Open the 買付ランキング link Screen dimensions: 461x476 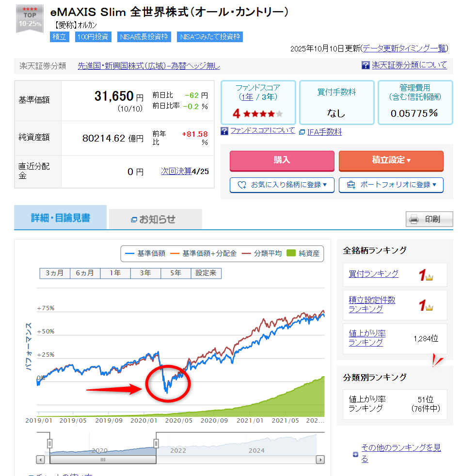click(x=373, y=274)
